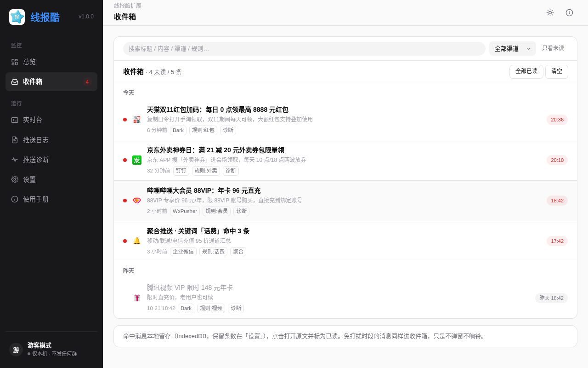Click the 规则:红包 rule tag

(x=203, y=130)
